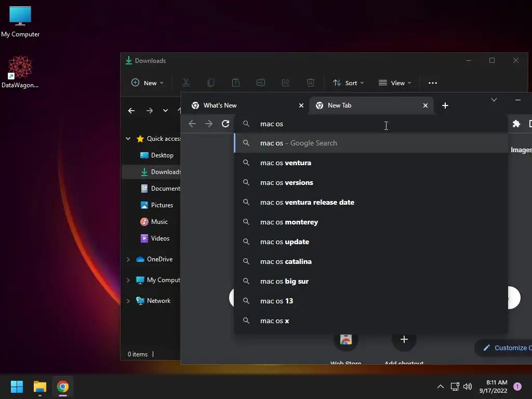Click the Web Store shortcut icon
Viewport: 532px width, 399px height.
[x=345, y=340]
